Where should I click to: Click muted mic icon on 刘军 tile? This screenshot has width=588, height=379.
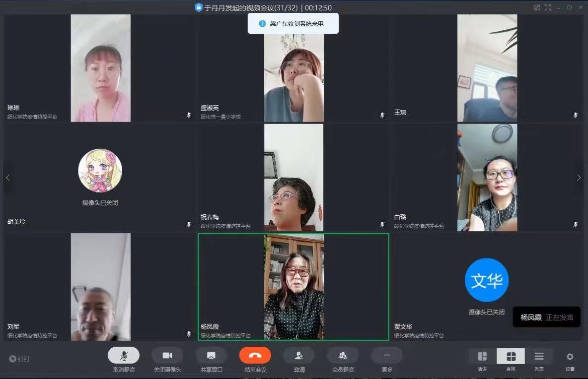189,334
